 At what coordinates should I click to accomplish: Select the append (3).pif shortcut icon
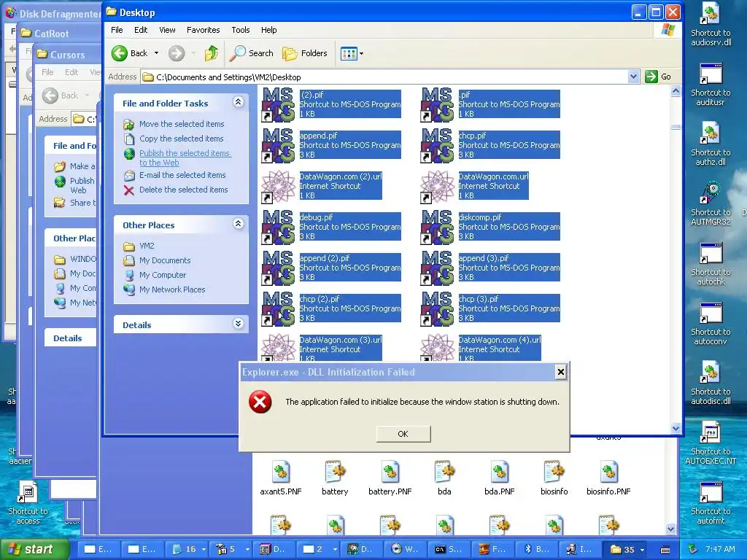pyautogui.click(x=438, y=268)
